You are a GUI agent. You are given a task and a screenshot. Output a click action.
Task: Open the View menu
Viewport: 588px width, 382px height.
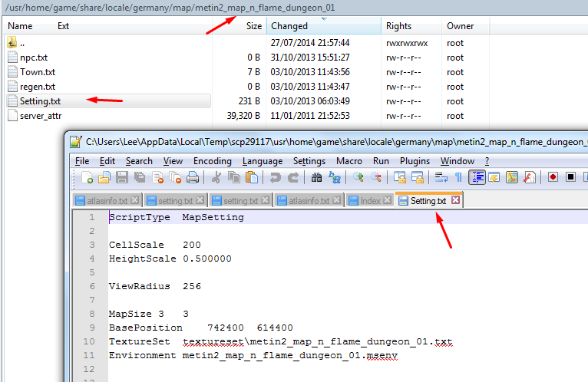tap(173, 161)
